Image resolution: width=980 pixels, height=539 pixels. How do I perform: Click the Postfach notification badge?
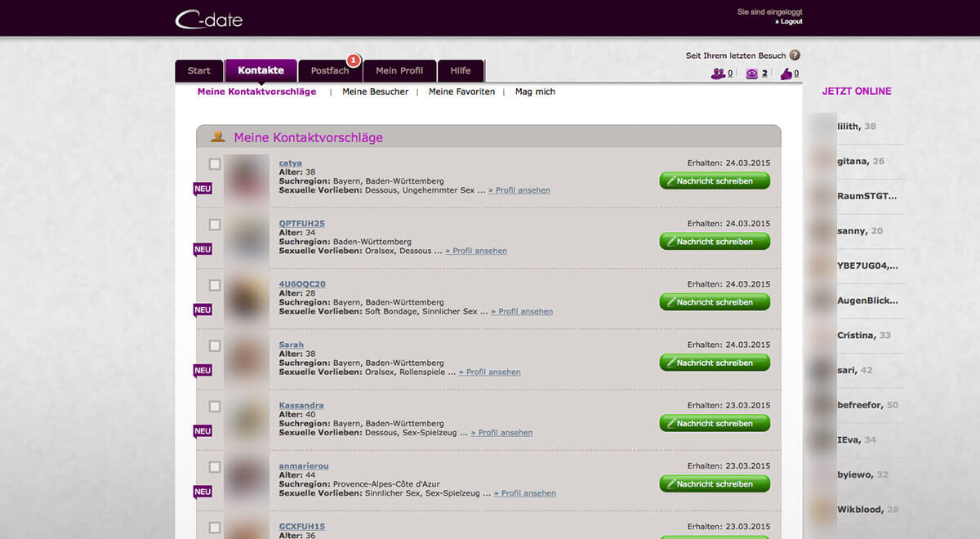tap(354, 60)
